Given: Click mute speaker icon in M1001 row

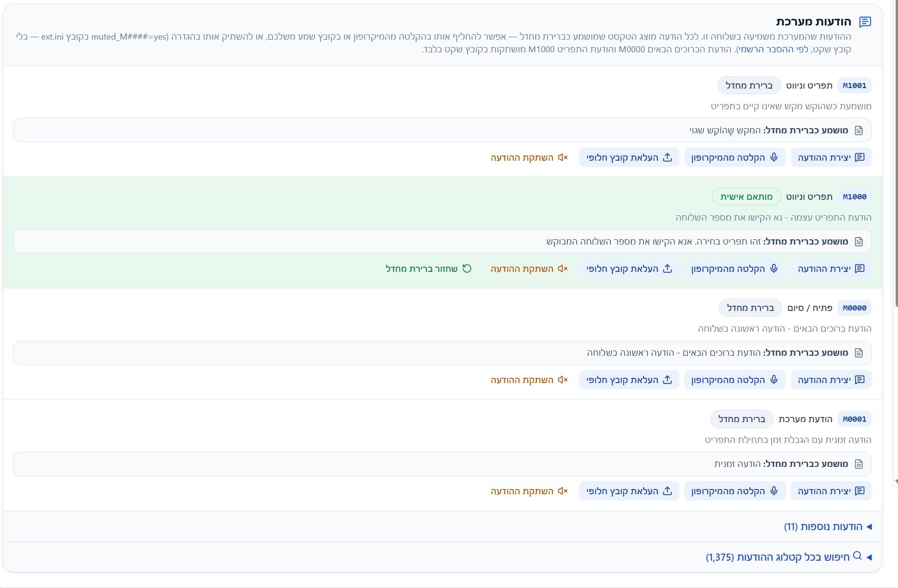Looking at the screenshot, I should click(563, 157).
